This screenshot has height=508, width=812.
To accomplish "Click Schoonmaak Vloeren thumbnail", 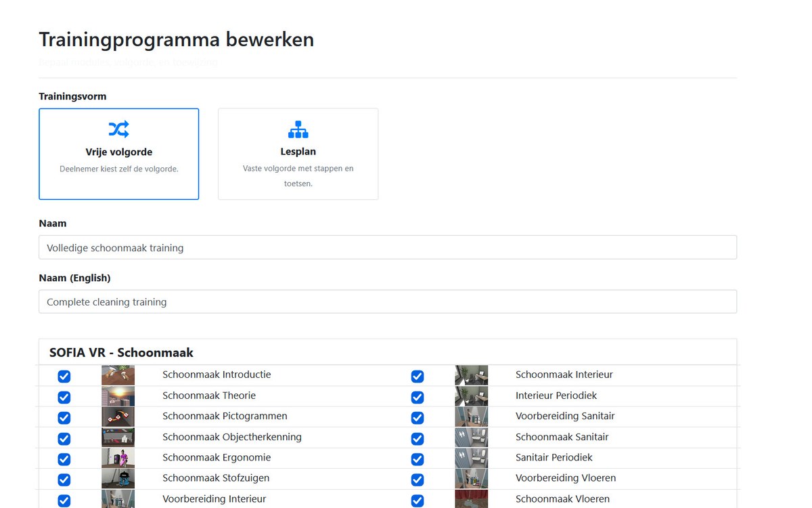I will 472,499.
